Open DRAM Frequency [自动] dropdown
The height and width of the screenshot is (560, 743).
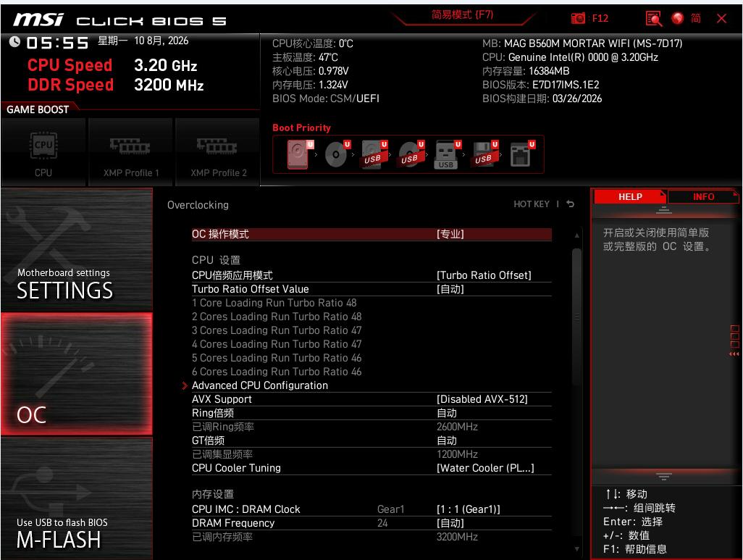pos(371,523)
